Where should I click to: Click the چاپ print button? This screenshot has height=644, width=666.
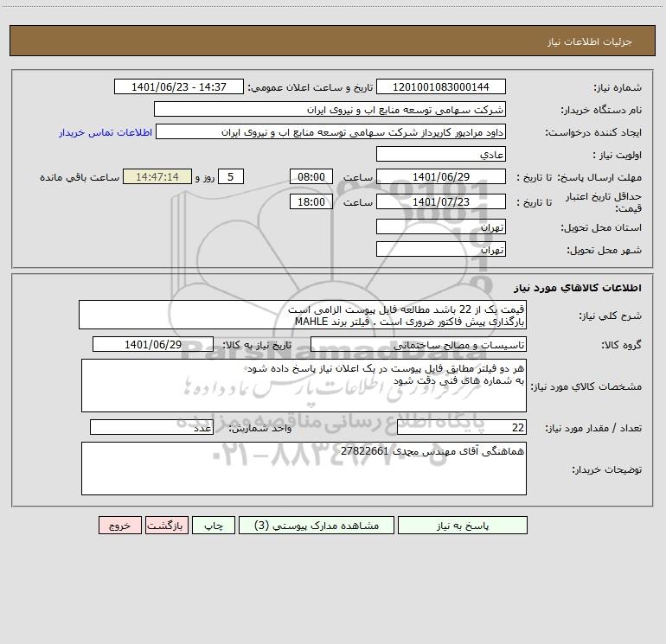click(x=214, y=526)
